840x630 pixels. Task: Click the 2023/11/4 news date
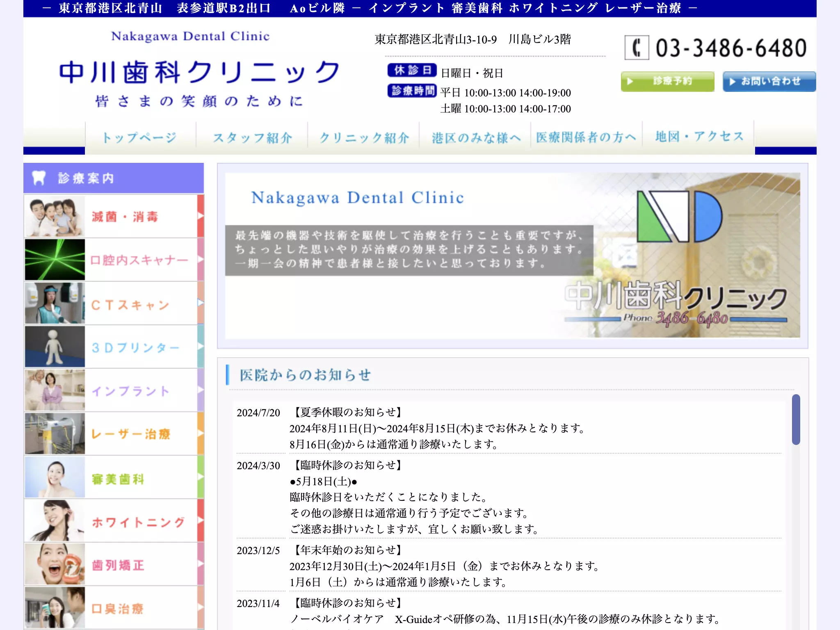click(258, 603)
